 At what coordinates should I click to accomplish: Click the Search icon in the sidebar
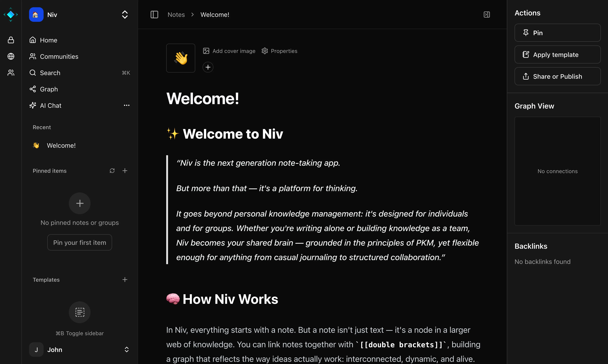coord(33,73)
